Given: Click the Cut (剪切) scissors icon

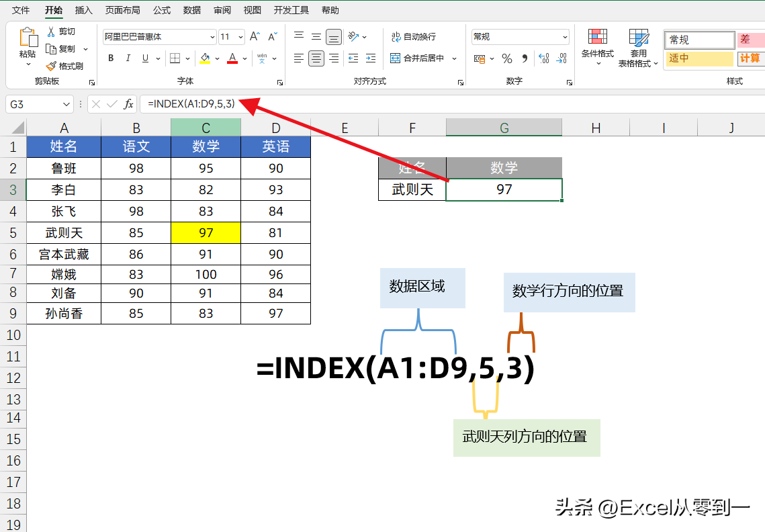Looking at the screenshot, I should coord(51,32).
